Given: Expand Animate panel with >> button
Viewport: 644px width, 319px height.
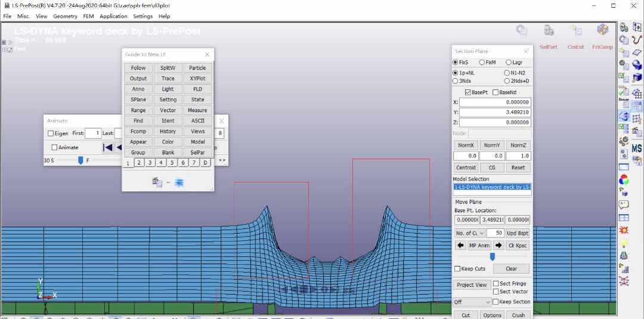Looking at the screenshot, I should (x=222, y=160).
